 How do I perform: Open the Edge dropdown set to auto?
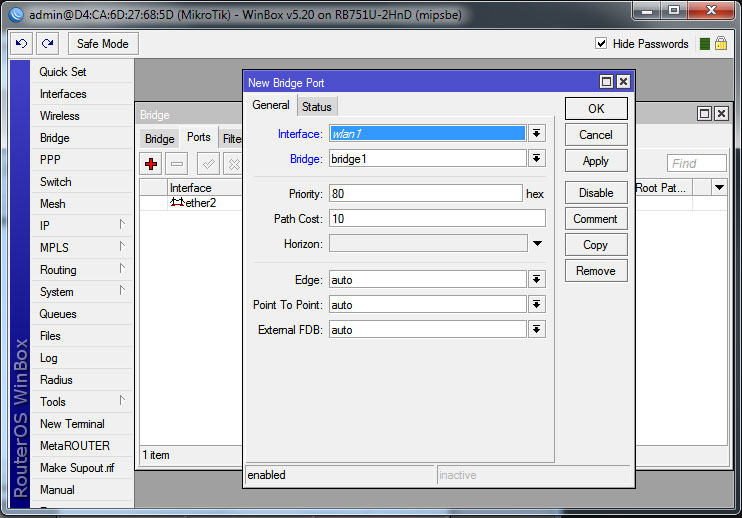pos(537,280)
